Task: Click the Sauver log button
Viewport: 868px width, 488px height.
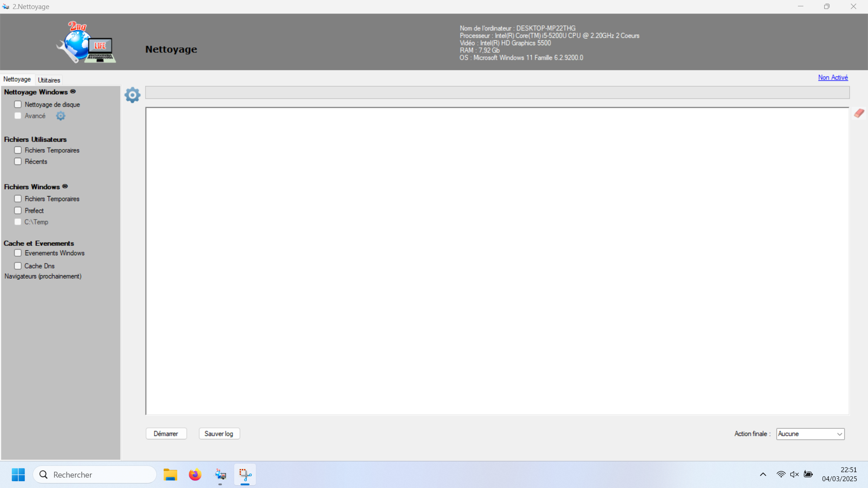Action: pyautogui.click(x=219, y=434)
